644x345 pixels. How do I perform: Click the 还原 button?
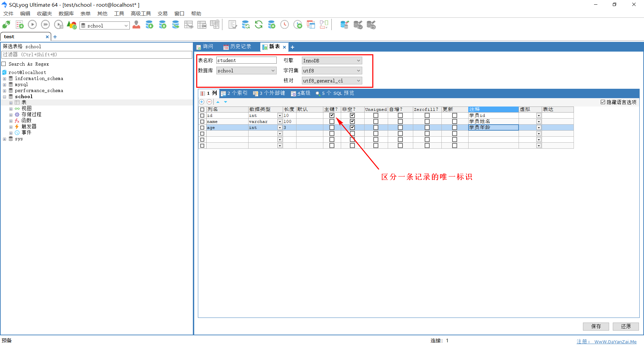click(626, 326)
